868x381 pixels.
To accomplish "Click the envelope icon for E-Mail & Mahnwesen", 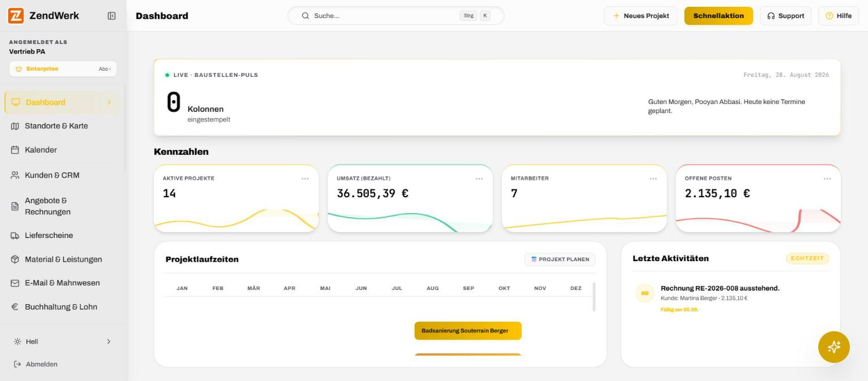I will click(x=15, y=283).
